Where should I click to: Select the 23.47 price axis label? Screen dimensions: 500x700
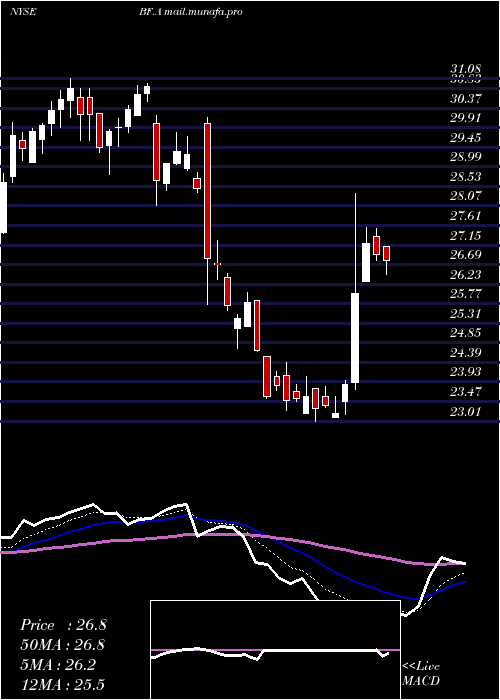pos(465,392)
